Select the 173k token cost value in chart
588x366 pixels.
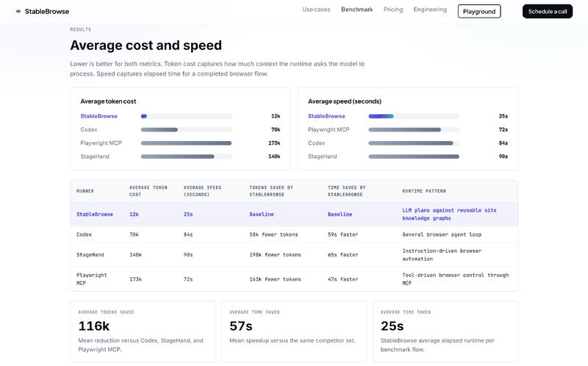coord(274,143)
